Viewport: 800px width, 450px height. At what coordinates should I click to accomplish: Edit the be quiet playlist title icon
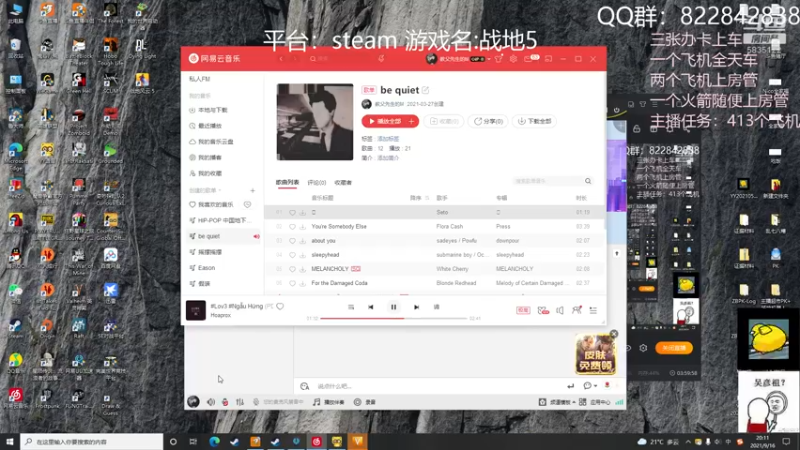[x=426, y=90]
